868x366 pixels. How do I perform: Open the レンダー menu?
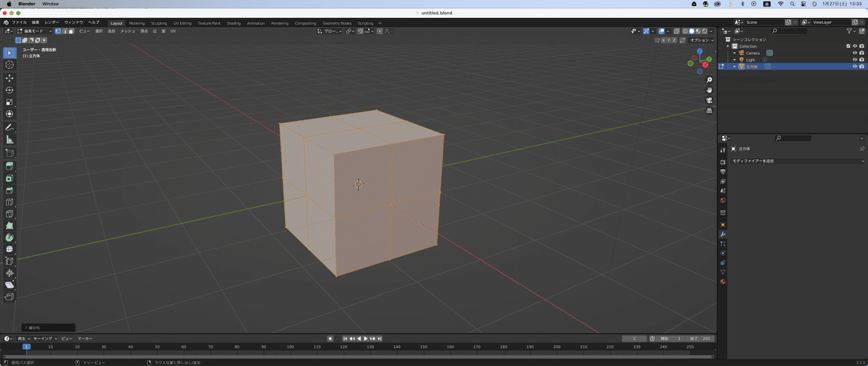click(x=52, y=22)
